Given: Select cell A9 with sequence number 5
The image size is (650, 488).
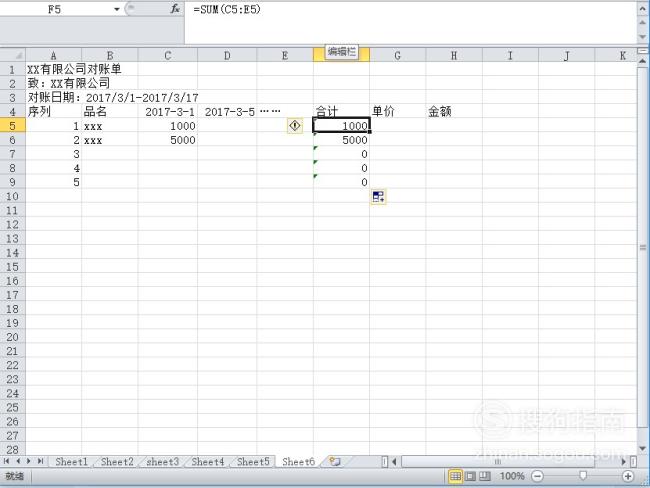Looking at the screenshot, I should tap(53, 182).
